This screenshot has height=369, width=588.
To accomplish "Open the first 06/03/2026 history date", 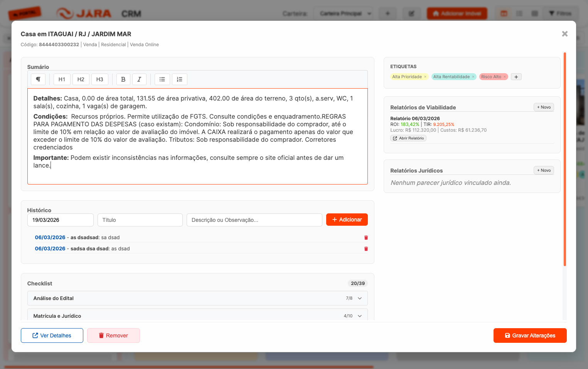I will click(50, 238).
